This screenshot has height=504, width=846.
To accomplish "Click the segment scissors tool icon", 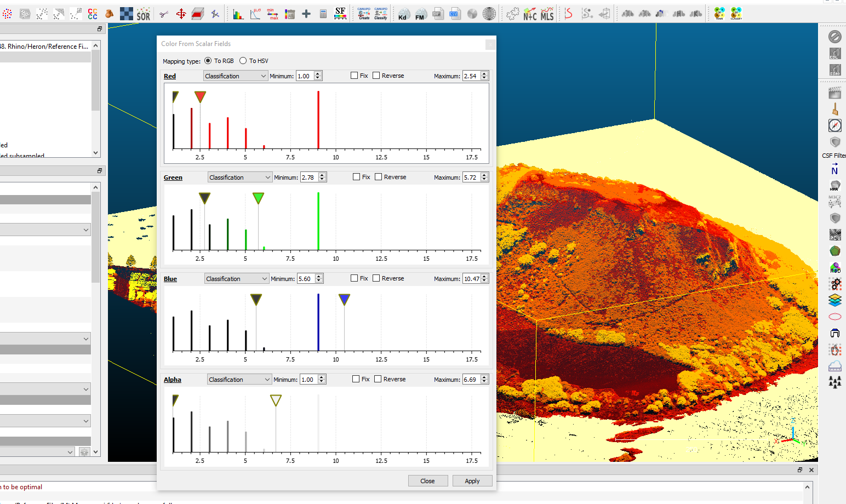I will [163, 14].
